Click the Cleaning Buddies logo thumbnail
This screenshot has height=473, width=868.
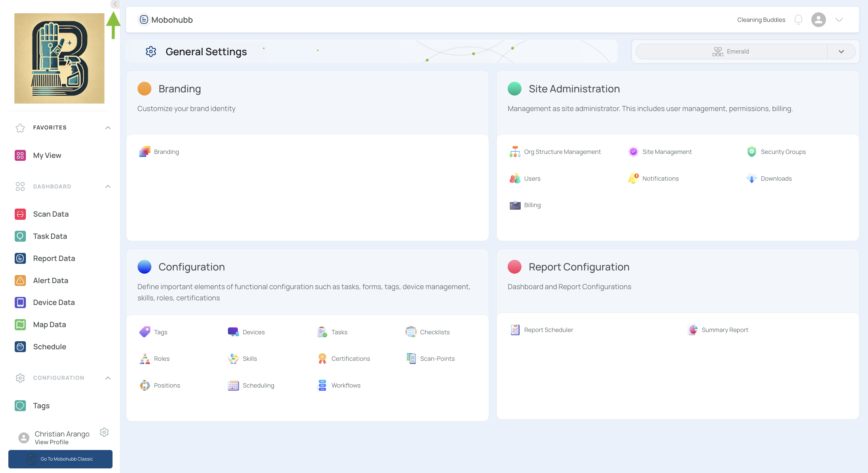tap(59, 58)
